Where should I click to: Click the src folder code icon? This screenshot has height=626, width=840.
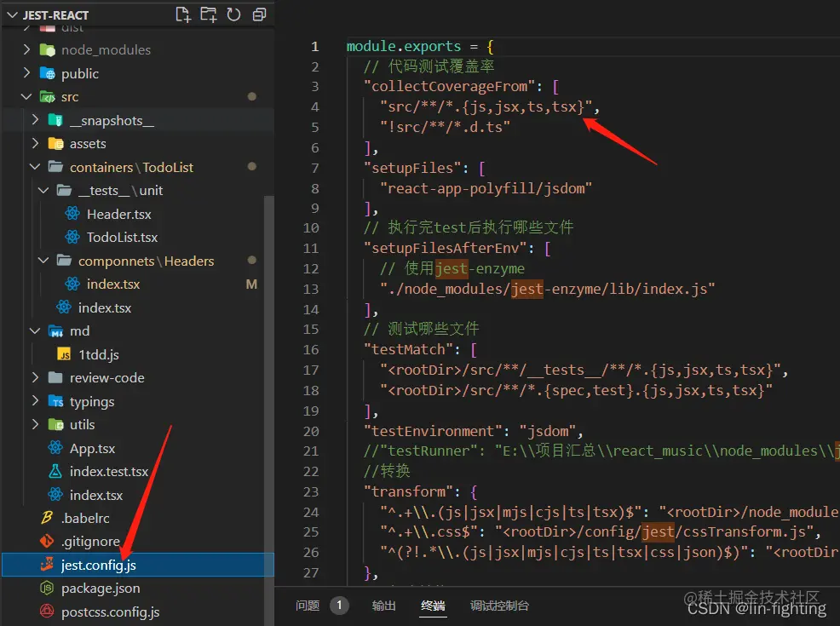[47, 97]
